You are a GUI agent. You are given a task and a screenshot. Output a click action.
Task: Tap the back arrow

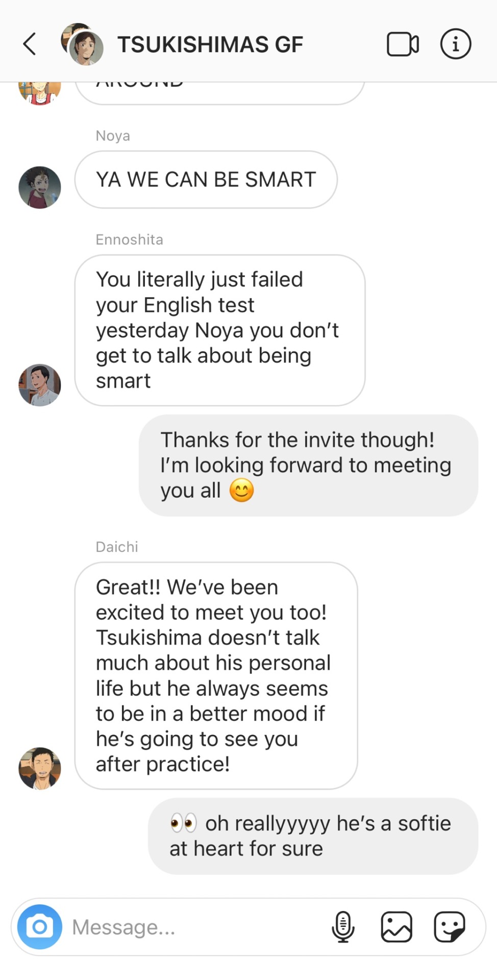point(30,44)
